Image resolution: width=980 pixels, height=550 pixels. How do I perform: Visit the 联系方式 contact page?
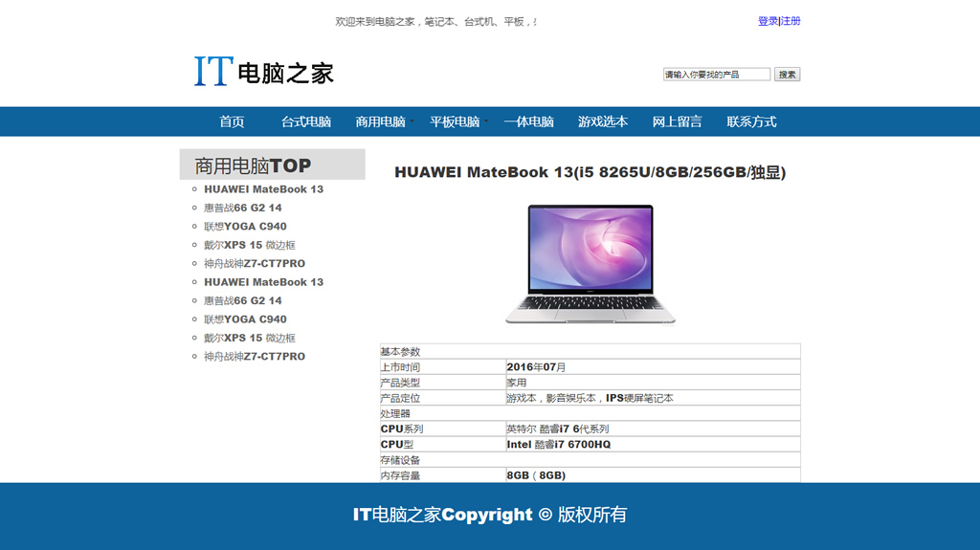click(x=751, y=121)
